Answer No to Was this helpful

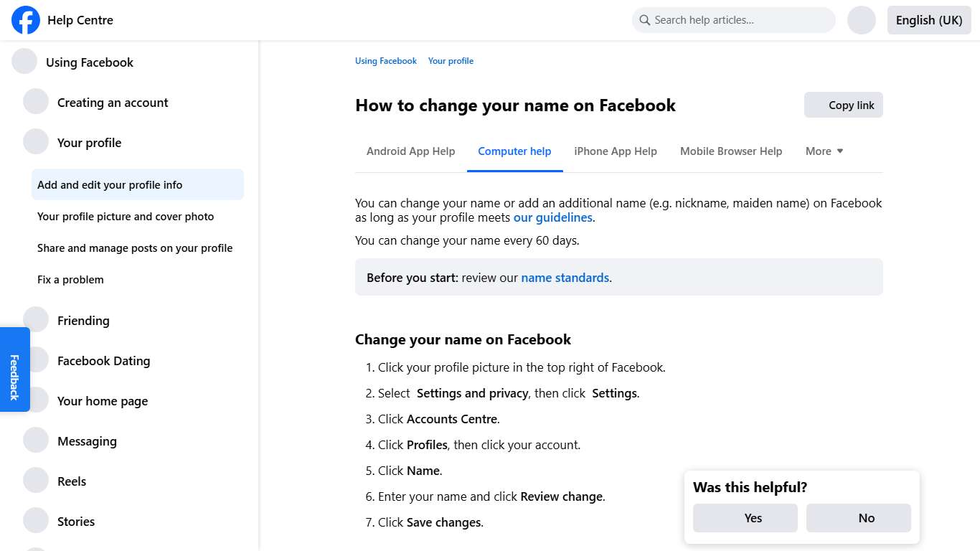(858, 517)
